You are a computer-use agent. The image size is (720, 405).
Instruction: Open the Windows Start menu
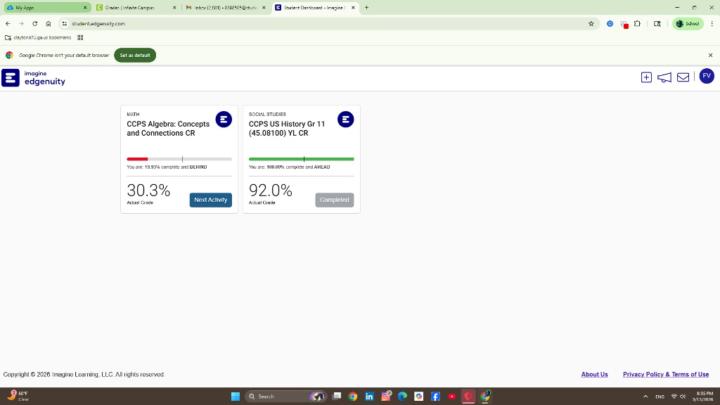236,396
